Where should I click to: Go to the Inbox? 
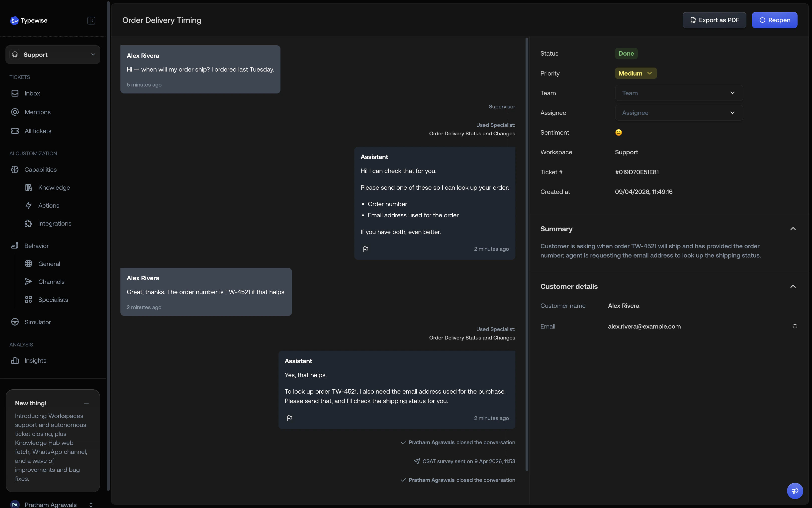coord(32,93)
